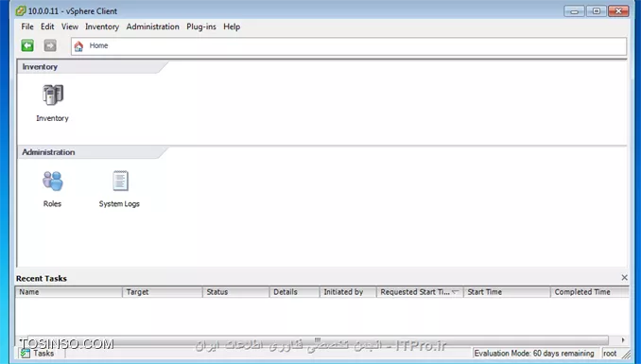
Task: Click right arrow of horizontal scrollbar
Action: pyautogui.click(x=623, y=339)
